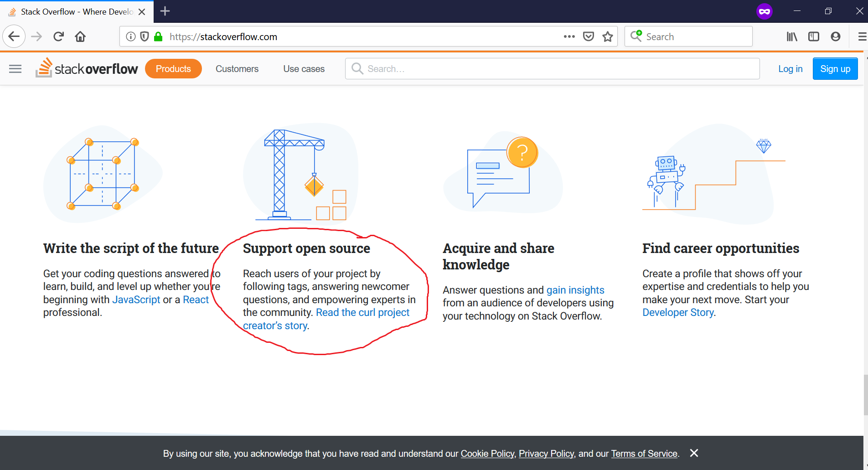Save page to Pocket
The height and width of the screenshot is (470, 868).
coord(589,36)
